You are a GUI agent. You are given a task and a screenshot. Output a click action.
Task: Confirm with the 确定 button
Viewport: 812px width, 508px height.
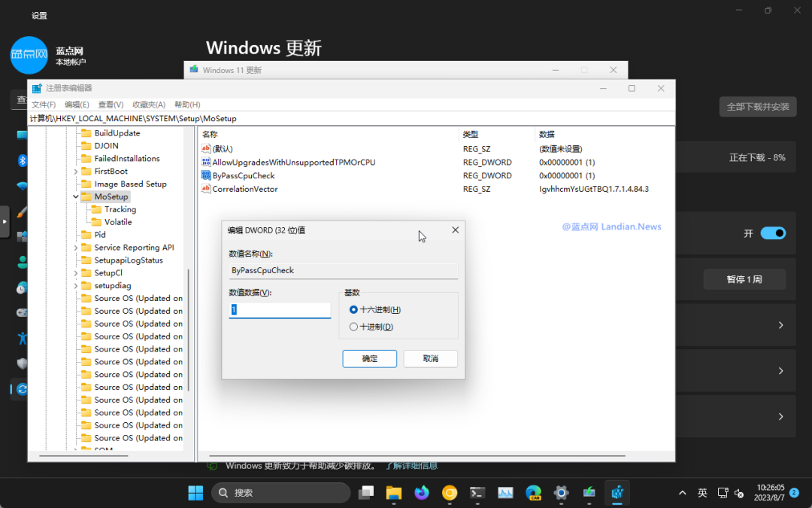click(x=370, y=359)
